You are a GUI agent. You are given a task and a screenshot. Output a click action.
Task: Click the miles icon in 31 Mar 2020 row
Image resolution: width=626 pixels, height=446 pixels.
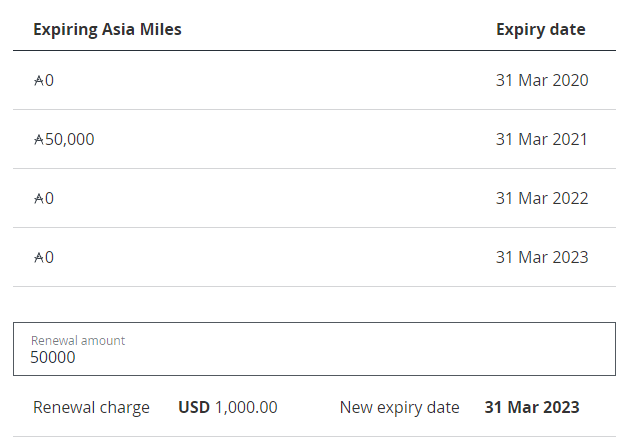tap(39, 81)
